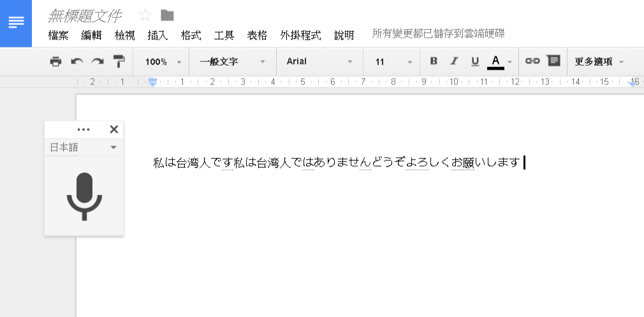
Task: Click the 所有變更都已儲存到雲端硬碟 status link
Action: (438, 34)
